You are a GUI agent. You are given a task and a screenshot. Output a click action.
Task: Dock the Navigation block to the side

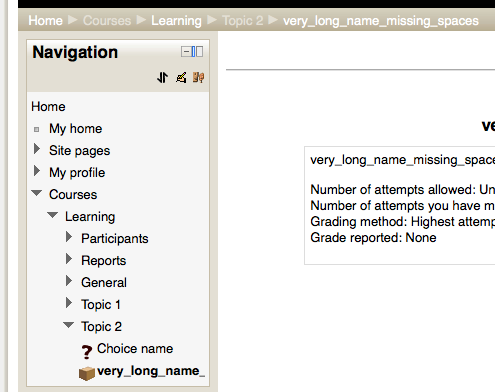[197, 52]
